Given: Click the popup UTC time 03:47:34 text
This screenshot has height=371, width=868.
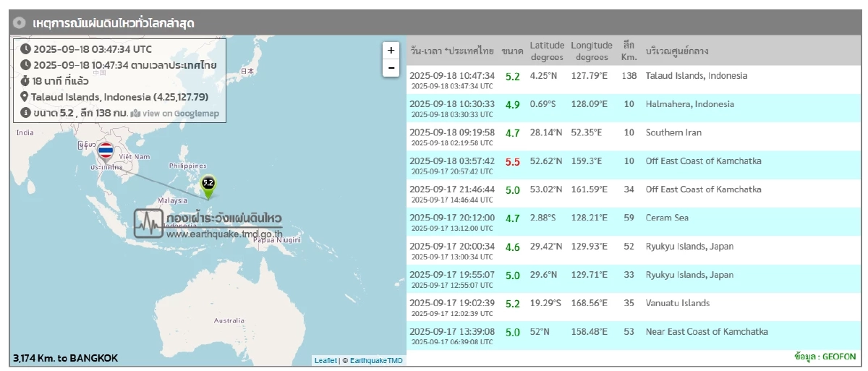Looking at the screenshot, I should [93, 49].
